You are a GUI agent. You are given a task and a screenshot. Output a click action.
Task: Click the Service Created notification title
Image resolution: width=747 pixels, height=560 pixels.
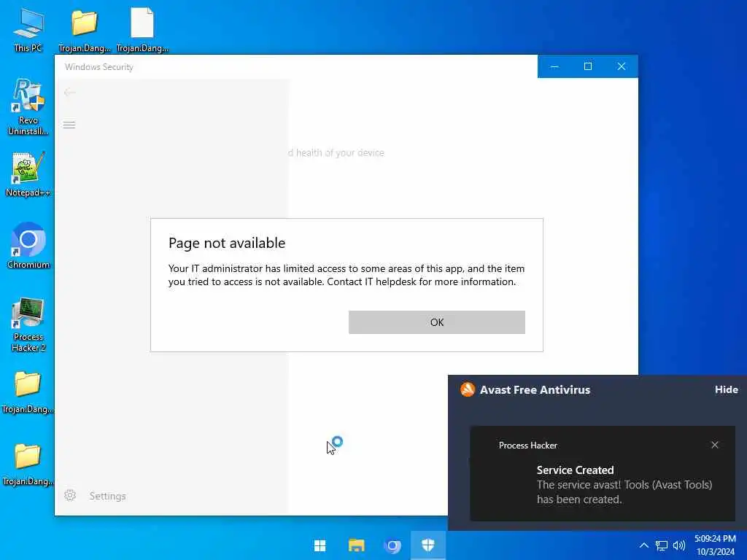tap(575, 470)
